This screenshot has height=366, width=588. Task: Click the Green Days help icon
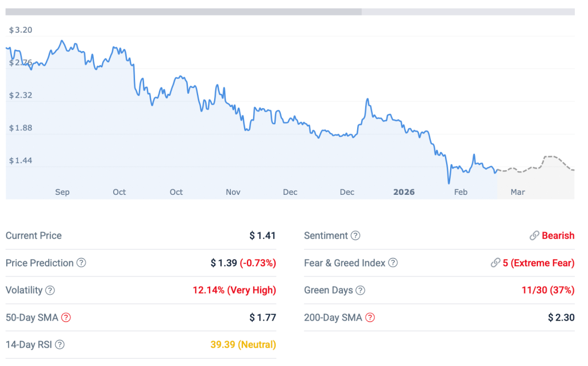(x=360, y=290)
